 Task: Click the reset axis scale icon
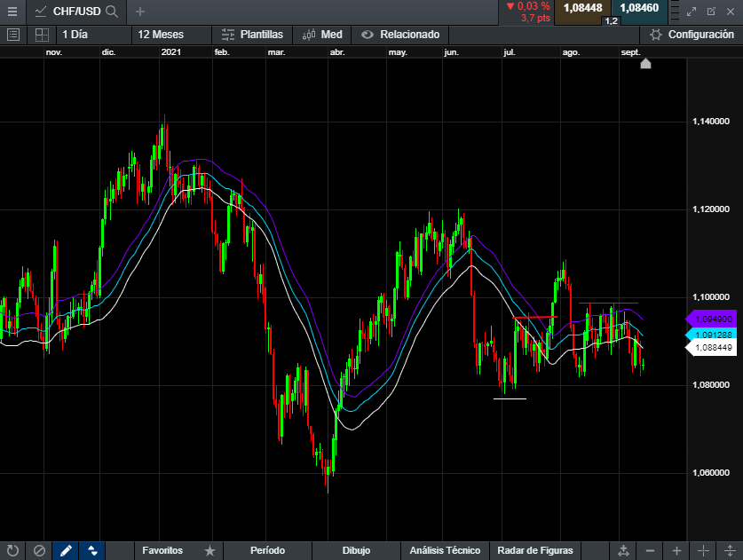(623, 550)
